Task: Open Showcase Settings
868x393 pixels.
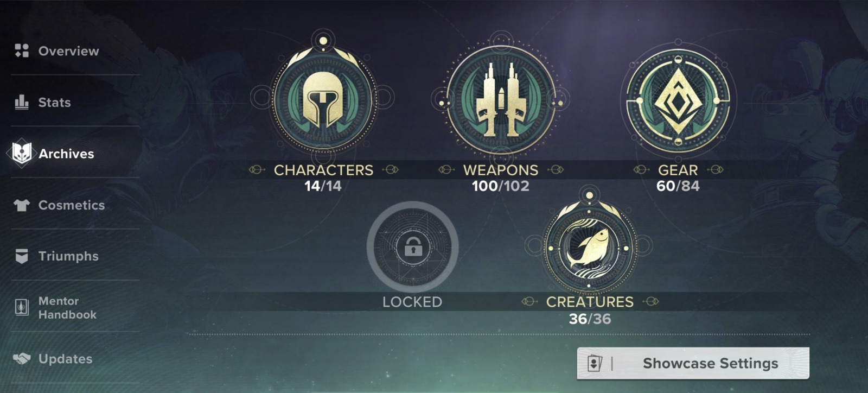Action: tap(693, 363)
